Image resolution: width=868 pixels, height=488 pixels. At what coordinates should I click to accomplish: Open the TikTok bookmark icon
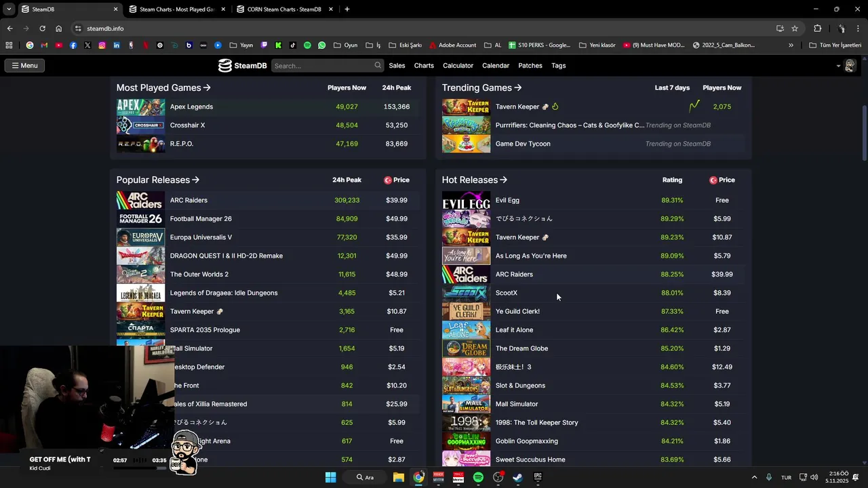tap(293, 45)
